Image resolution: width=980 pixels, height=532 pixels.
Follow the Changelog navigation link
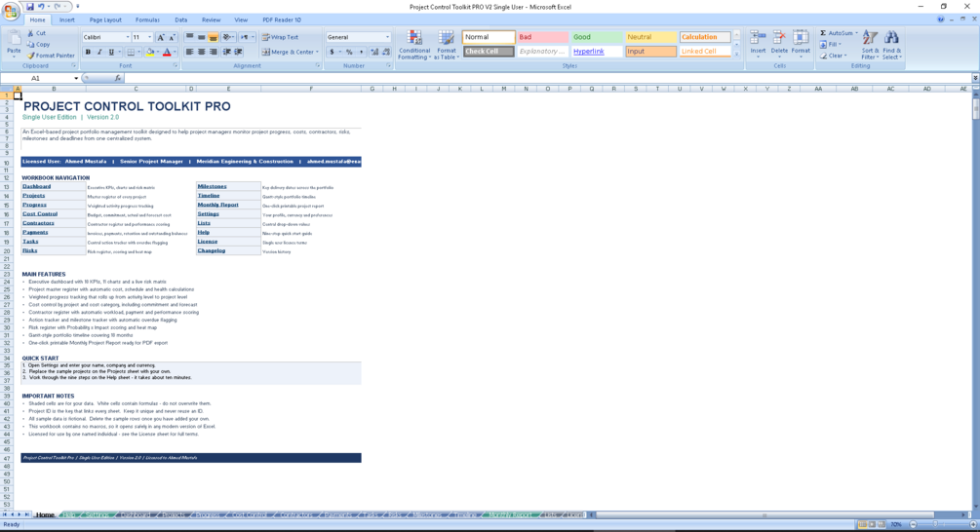[212, 250]
